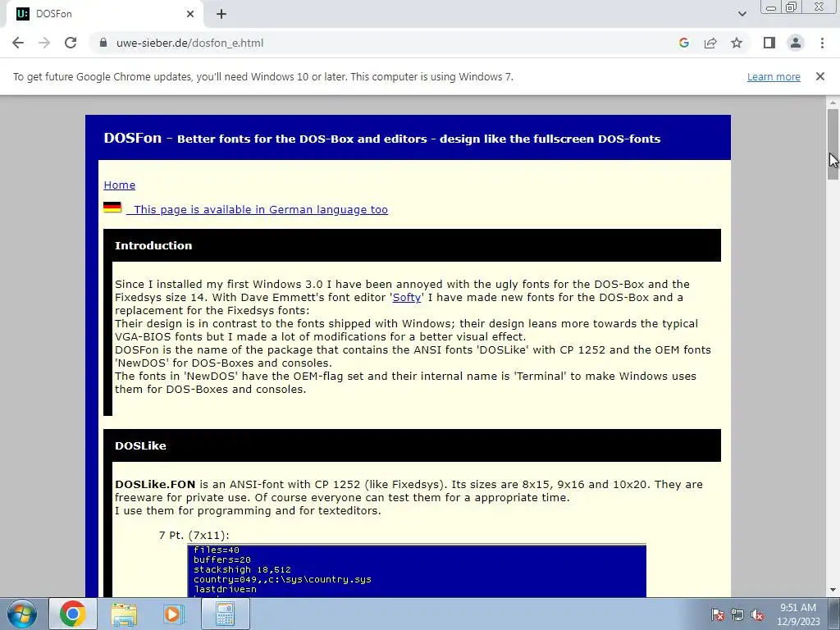The width and height of the screenshot is (840, 630).
Task: Open a new tab with the plus button
Action: [221, 14]
